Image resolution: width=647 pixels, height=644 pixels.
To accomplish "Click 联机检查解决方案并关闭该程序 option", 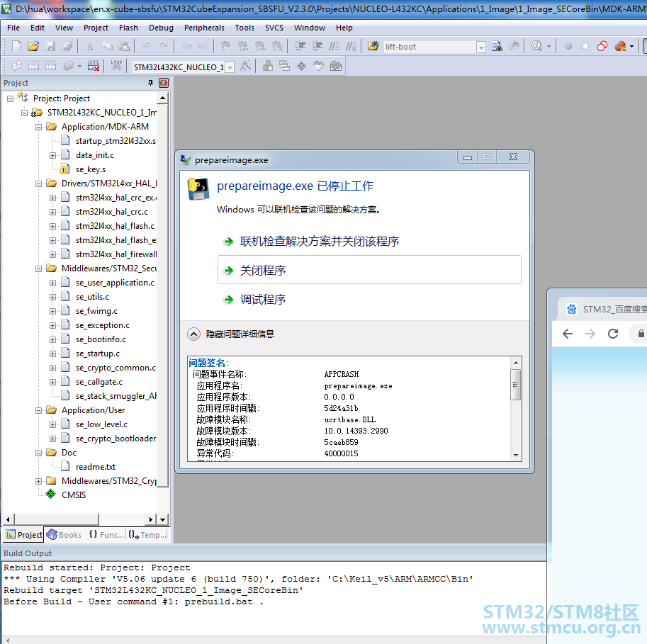I will (x=320, y=242).
